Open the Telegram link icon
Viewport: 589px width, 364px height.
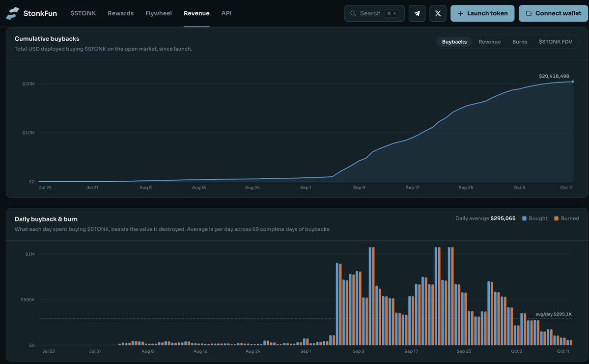coord(417,13)
